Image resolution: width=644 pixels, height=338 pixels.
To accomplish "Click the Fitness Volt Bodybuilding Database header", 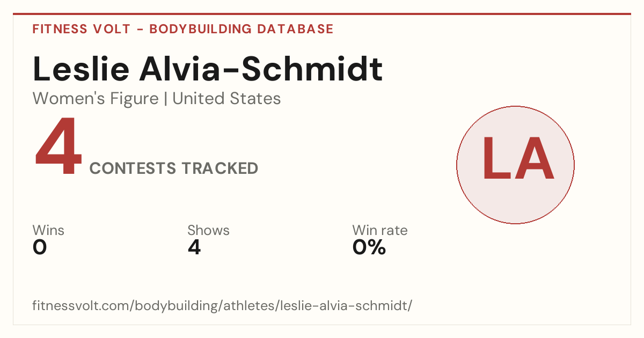I will (x=183, y=29).
